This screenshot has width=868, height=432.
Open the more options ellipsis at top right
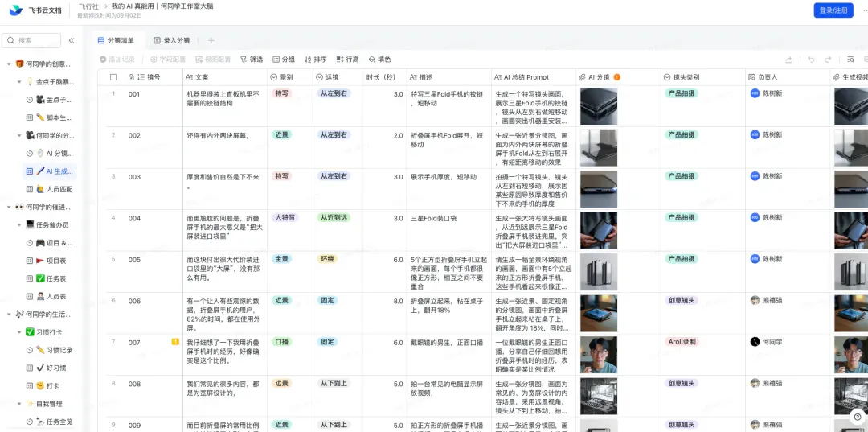864,10
